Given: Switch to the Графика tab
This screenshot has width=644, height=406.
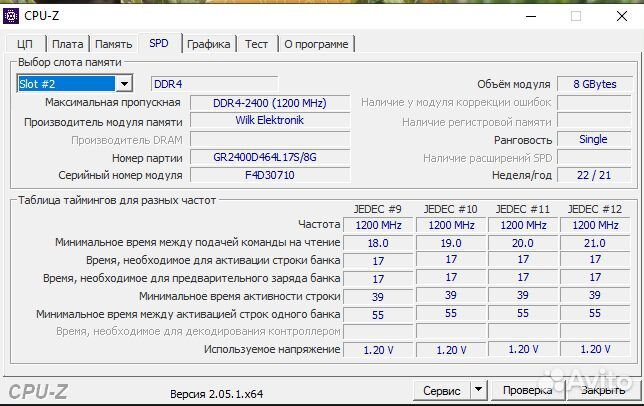Looking at the screenshot, I should point(208,44).
